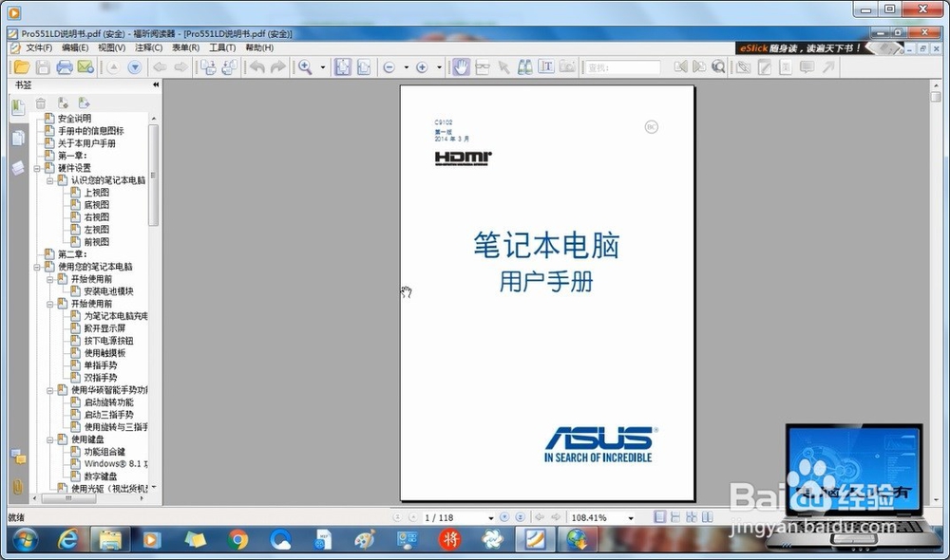Collapse the 使用您的笔记本电脑 bookmark node
950x560 pixels.
(x=37, y=267)
